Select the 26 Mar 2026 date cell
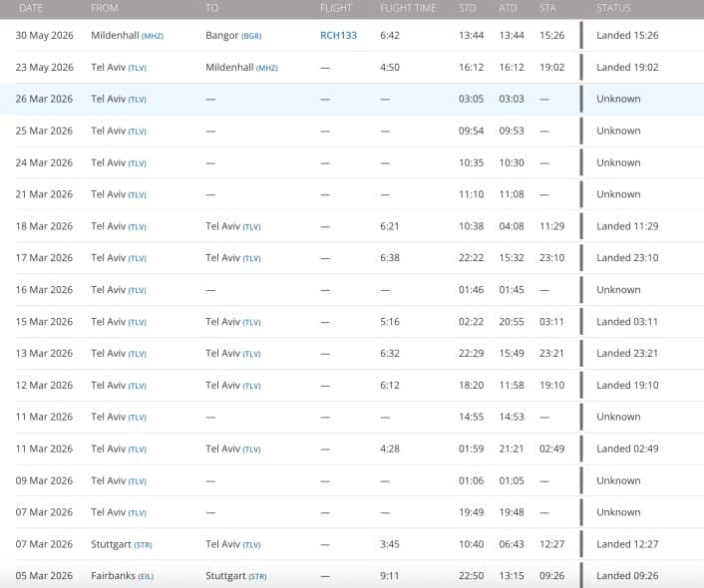This screenshot has width=704, height=588. point(44,100)
